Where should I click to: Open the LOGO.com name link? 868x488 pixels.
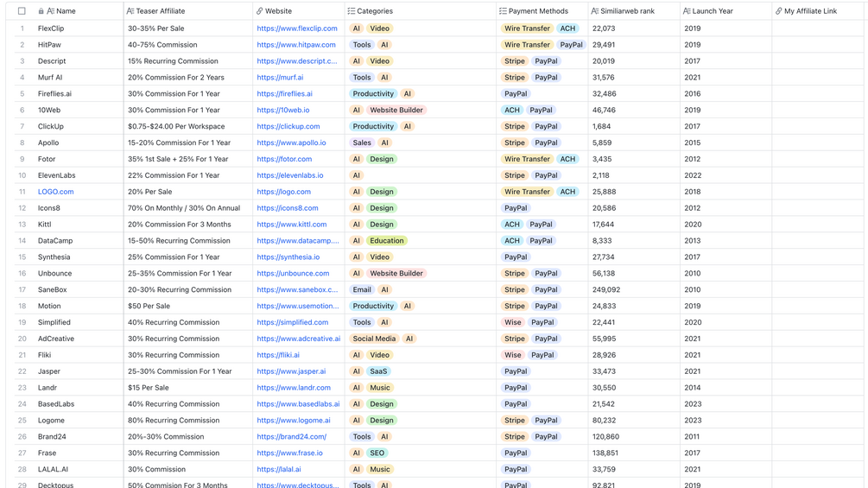coord(56,192)
